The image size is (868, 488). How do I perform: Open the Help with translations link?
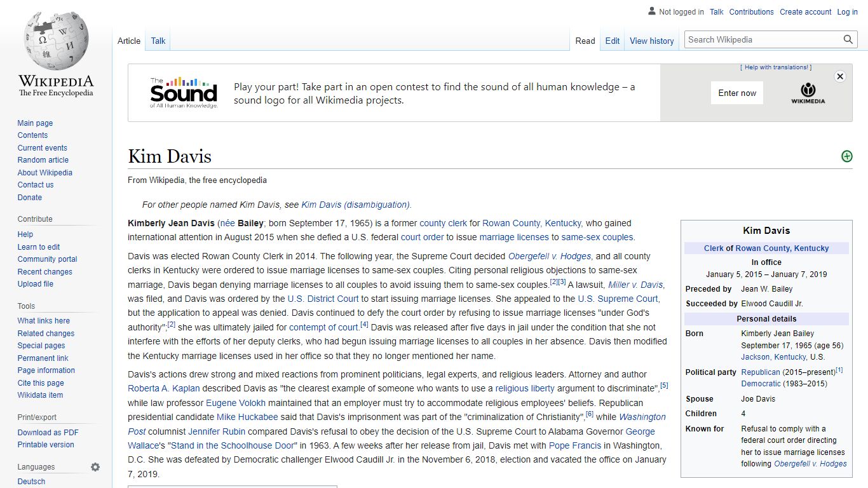776,67
